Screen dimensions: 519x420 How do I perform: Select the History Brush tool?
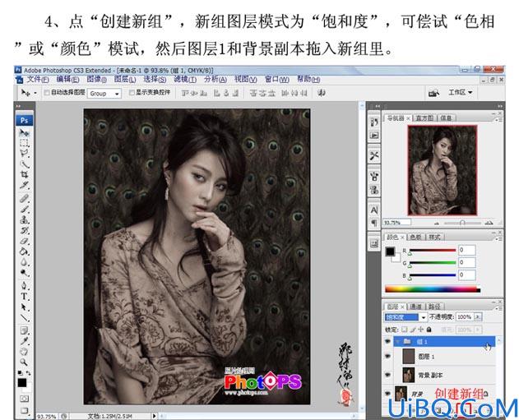[x=24, y=230]
